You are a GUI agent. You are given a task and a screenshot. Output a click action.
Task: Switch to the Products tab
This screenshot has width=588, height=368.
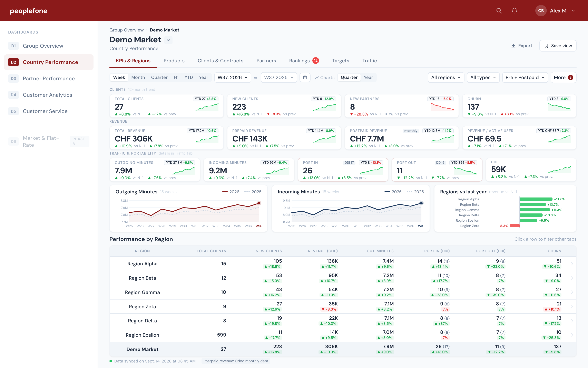pyautogui.click(x=174, y=61)
